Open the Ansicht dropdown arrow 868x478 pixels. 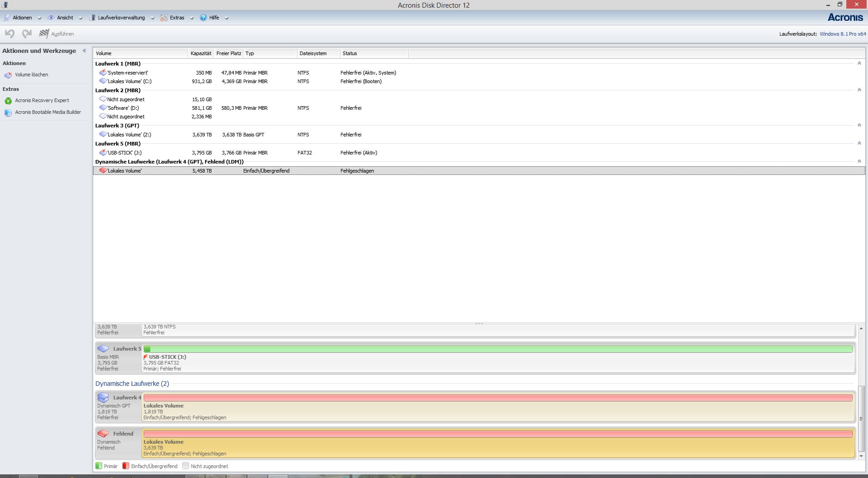pos(80,18)
